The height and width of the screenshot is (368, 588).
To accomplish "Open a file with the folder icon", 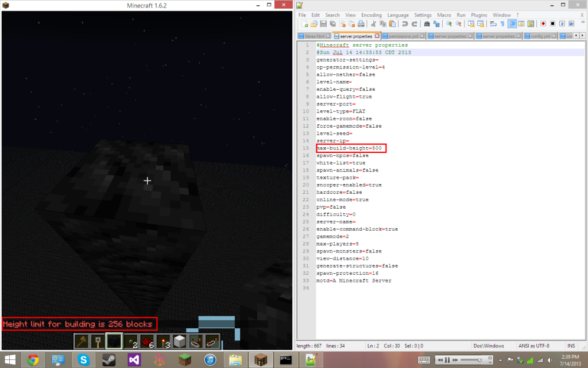I will pyautogui.click(x=314, y=24).
